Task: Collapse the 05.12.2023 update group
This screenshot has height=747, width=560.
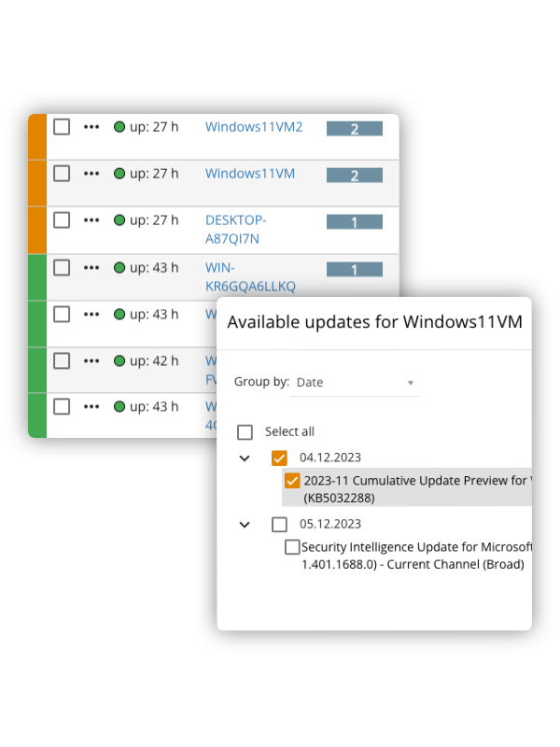Action: pos(245,525)
